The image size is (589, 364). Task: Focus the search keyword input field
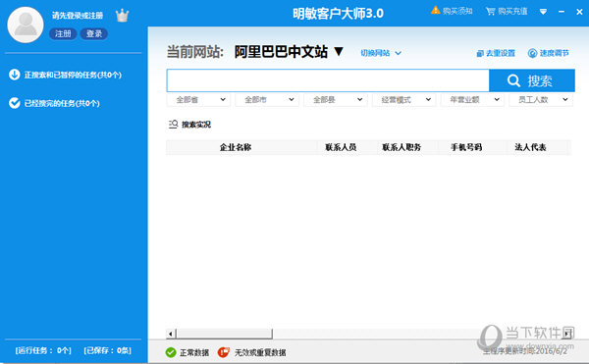point(328,80)
